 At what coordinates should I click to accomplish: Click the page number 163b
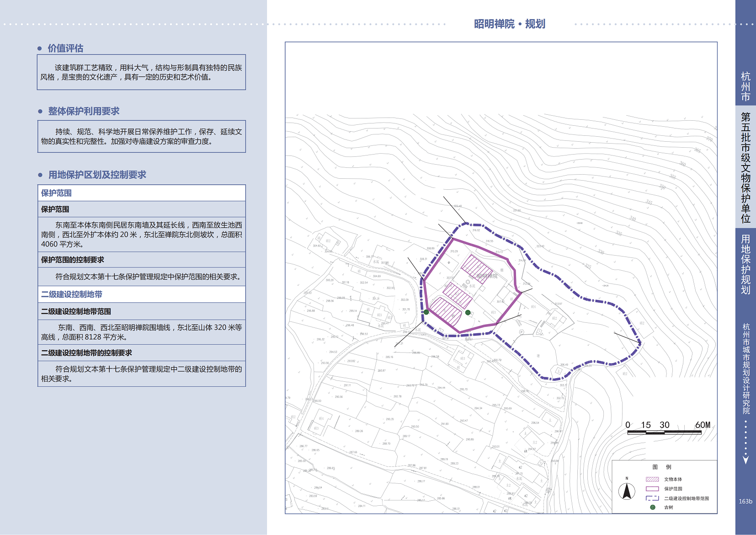click(745, 502)
